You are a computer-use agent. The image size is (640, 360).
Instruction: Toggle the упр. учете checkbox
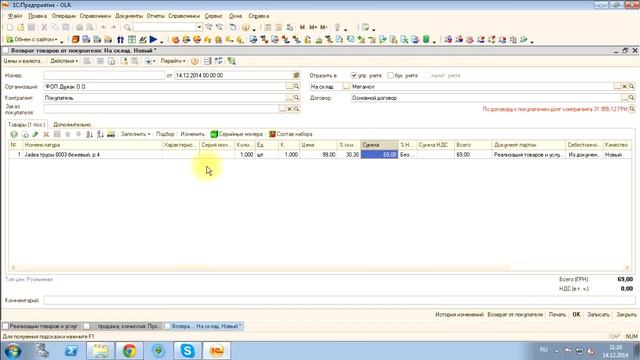[354, 76]
